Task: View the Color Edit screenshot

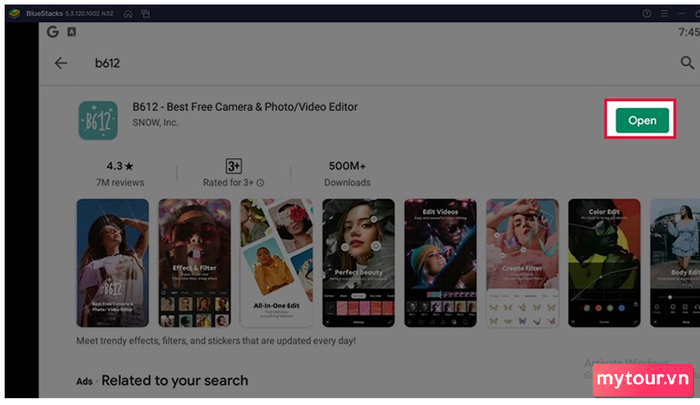Action: coord(604,263)
